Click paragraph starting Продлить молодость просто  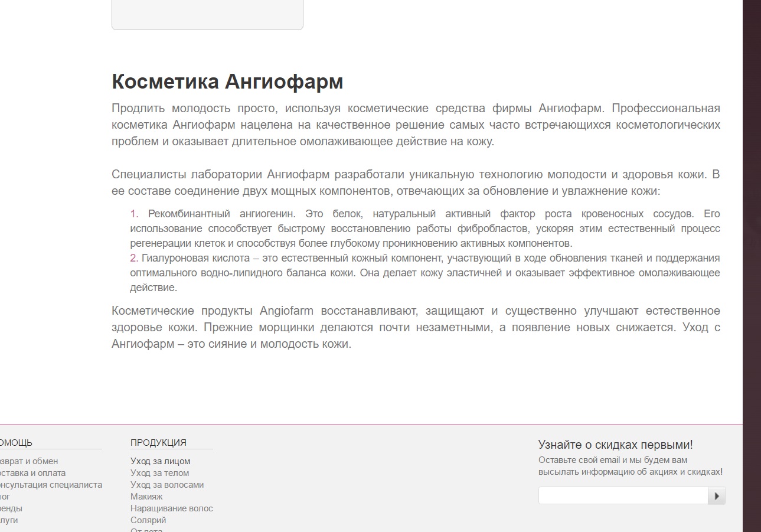(x=416, y=125)
